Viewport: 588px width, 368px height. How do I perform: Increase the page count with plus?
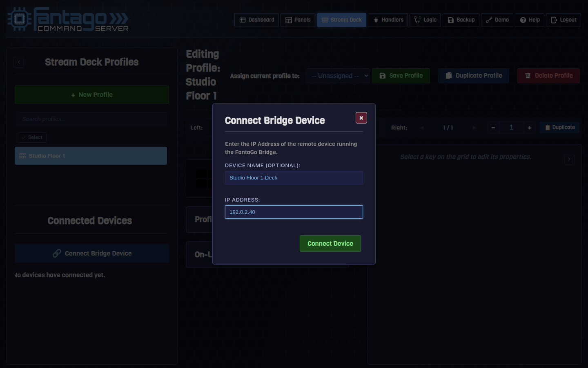click(530, 128)
